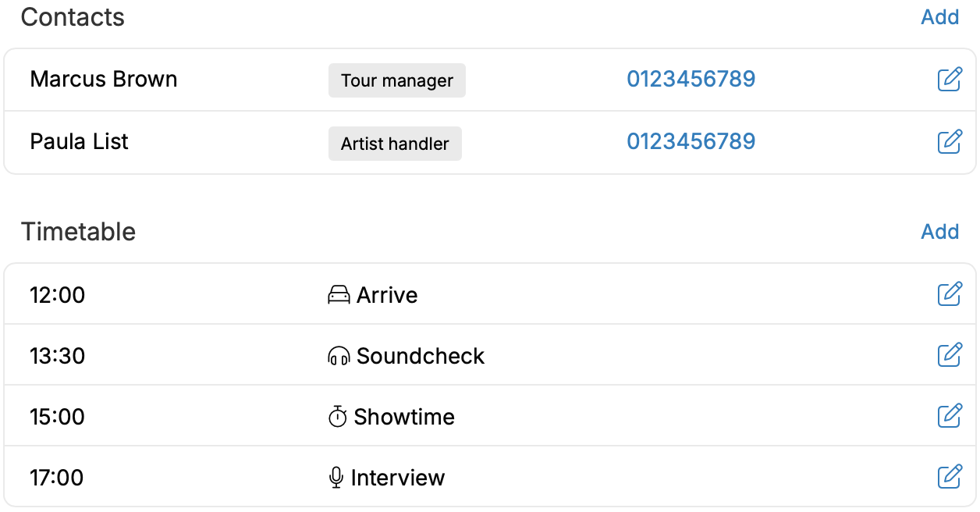Image resolution: width=980 pixels, height=512 pixels.
Task: Select the 15:00 time in timetable
Action: coord(57,417)
